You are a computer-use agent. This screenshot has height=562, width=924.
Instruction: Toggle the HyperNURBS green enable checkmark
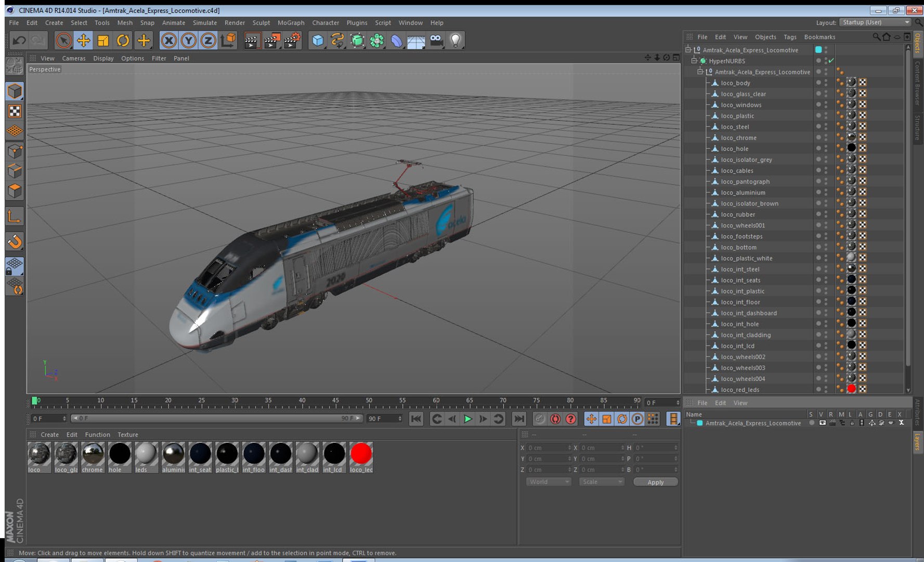[831, 61]
